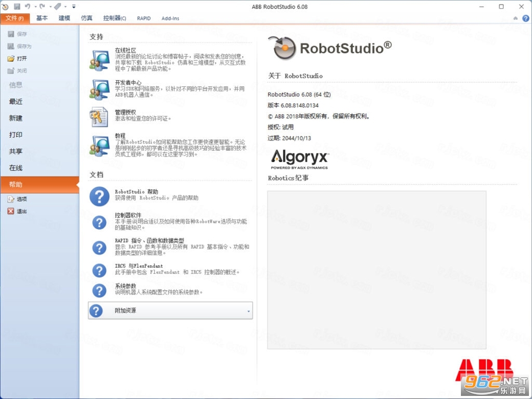Switch to the Add-Ins ribbon tab
532x399 pixels.
coord(170,18)
